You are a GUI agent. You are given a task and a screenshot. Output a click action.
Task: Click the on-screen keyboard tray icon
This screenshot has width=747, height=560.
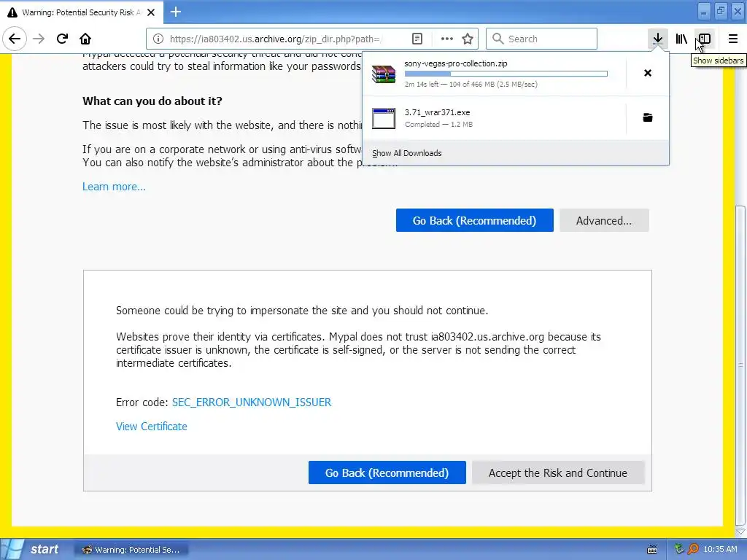tap(651, 550)
